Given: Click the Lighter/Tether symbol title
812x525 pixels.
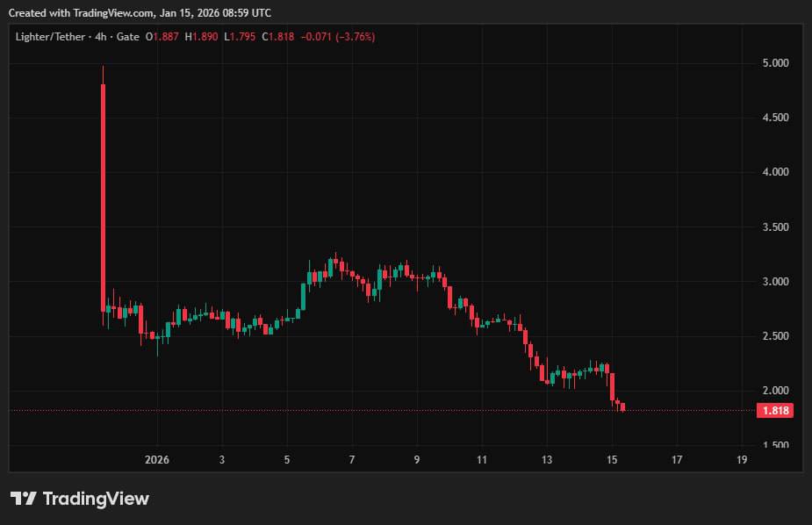Looking at the screenshot, I should pos(51,37).
